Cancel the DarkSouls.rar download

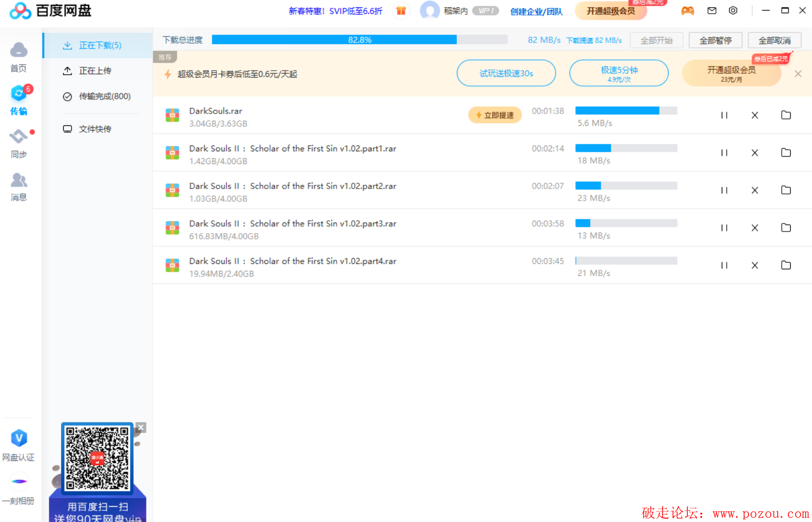755,115
